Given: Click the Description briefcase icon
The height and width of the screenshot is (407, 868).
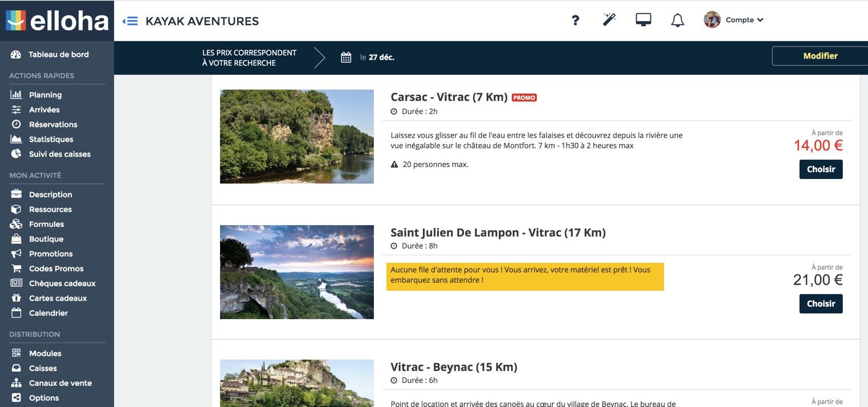Looking at the screenshot, I should (16, 194).
